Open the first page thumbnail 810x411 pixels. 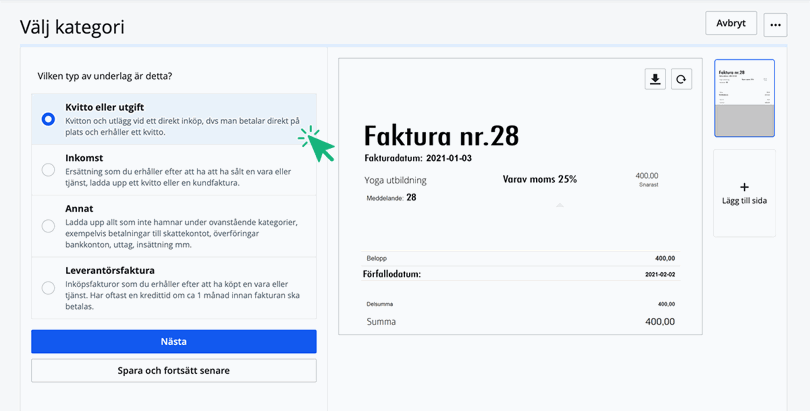tap(744, 98)
